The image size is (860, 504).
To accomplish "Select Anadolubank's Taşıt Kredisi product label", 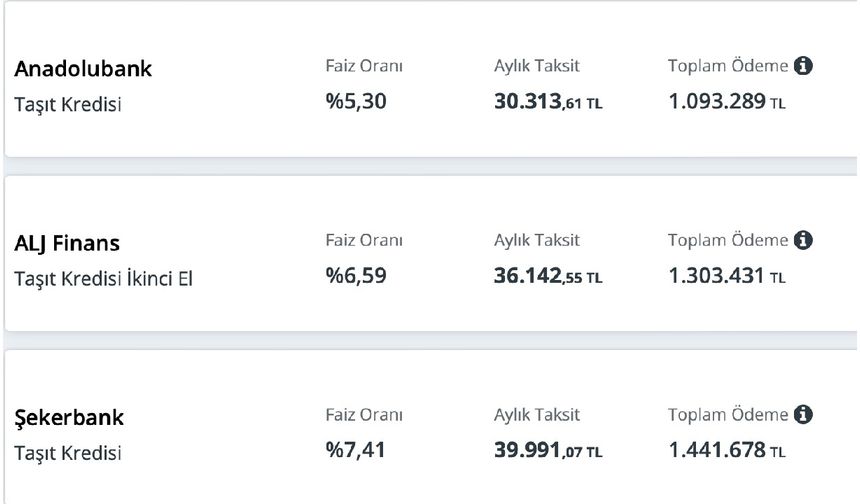I will [x=68, y=104].
